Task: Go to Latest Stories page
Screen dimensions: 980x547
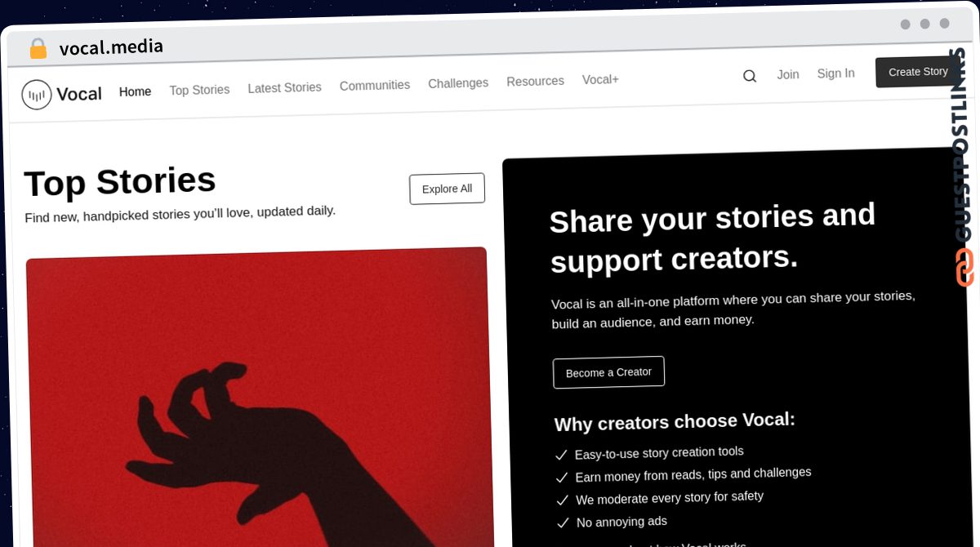Action: pyautogui.click(x=284, y=87)
